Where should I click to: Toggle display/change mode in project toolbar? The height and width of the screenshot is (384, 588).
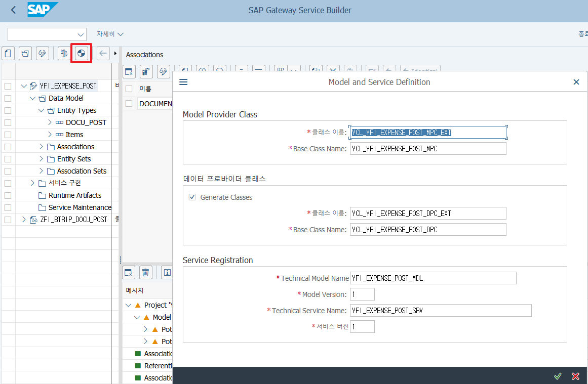(43, 54)
